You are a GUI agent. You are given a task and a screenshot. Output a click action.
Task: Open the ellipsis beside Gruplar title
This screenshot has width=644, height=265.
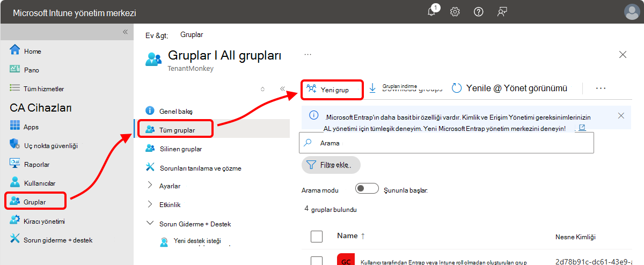tap(308, 54)
